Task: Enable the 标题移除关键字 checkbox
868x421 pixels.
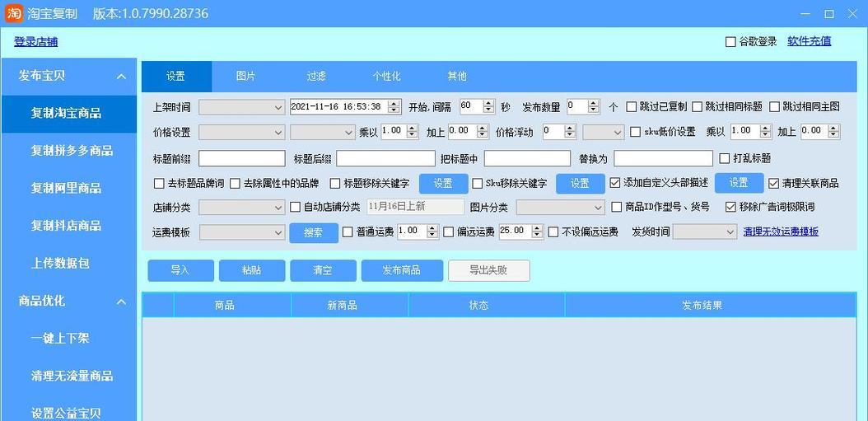Action: [335, 184]
